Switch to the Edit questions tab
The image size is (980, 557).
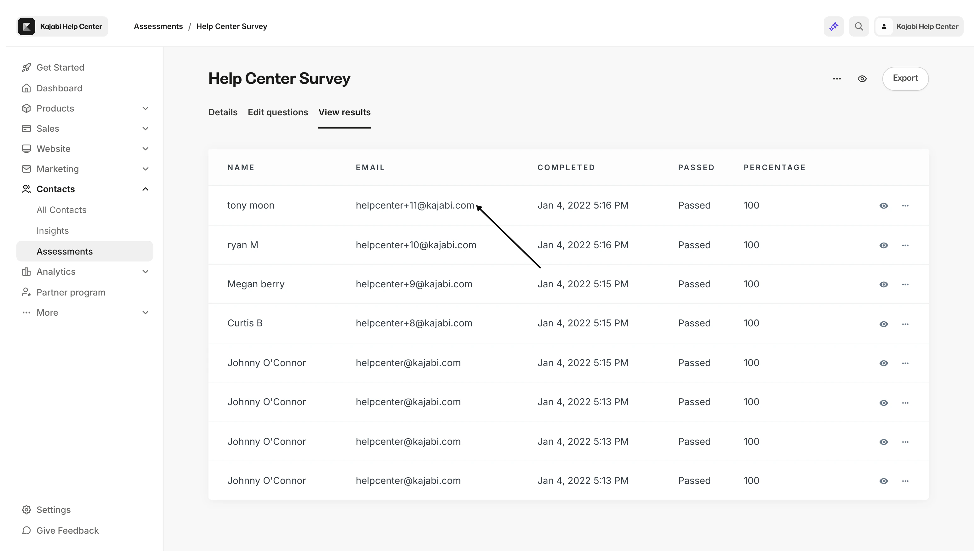click(x=278, y=112)
